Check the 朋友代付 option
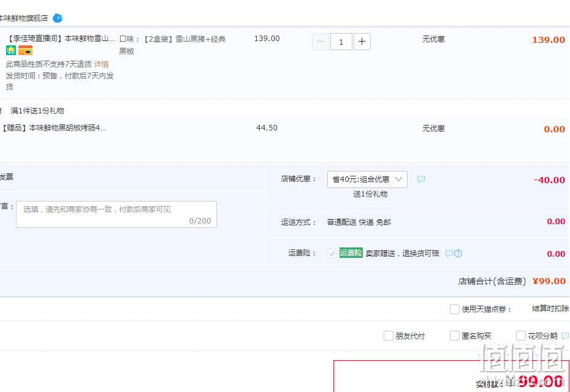The width and height of the screenshot is (570, 392). [x=388, y=336]
